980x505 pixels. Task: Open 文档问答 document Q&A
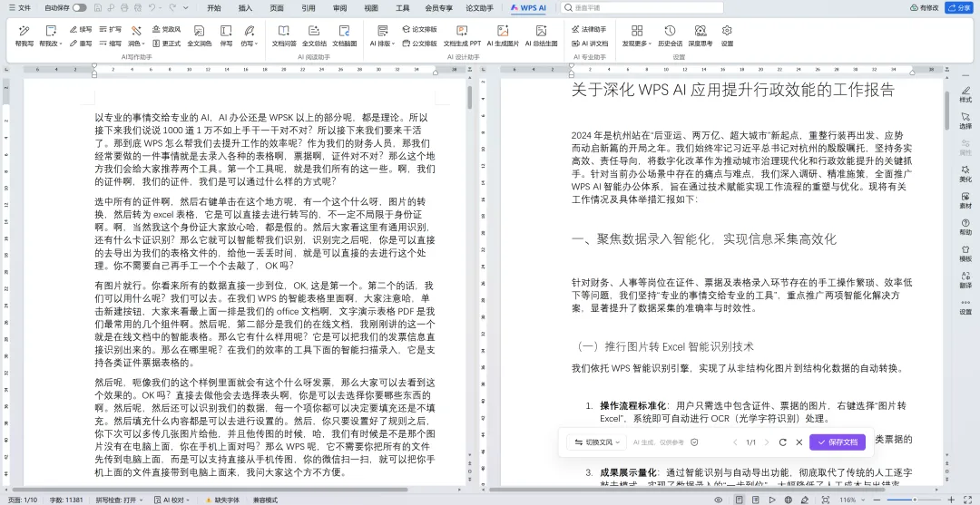(284, 35)
